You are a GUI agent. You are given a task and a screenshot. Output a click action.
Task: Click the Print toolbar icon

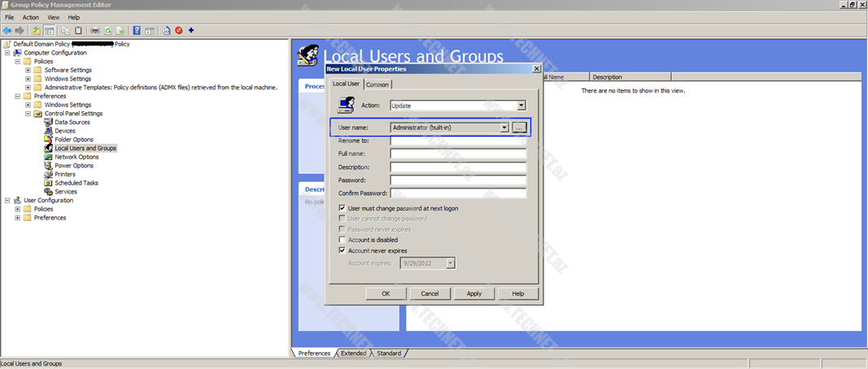95,31
